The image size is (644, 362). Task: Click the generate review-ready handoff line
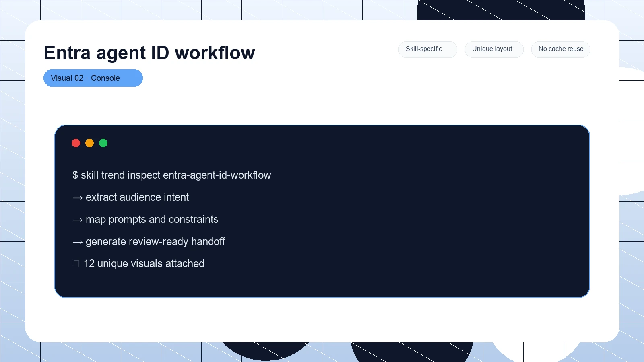149,241
